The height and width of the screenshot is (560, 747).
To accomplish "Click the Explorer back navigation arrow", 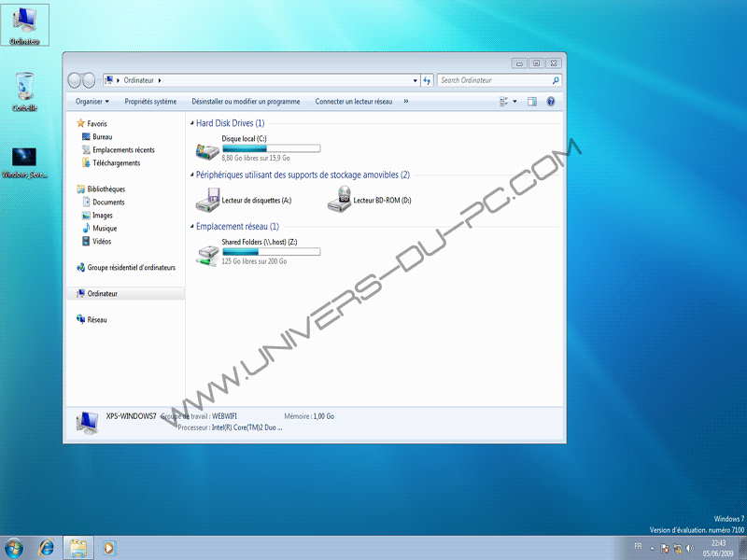I will coord(75,80).
